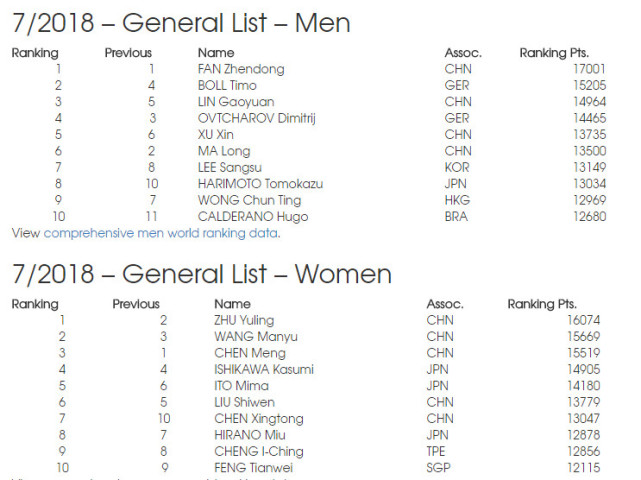The height and width of the screenshot is (480, 641).
Task: Click CALDERANO Hugo name
Action: [253, 217]
